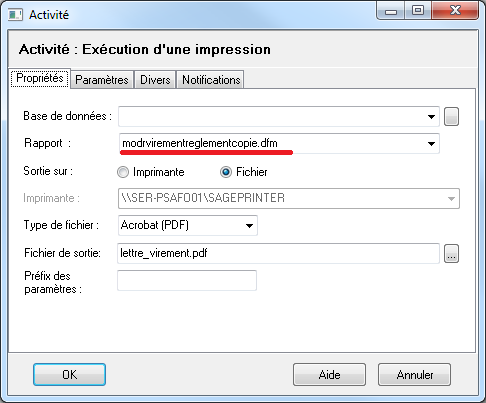Open the output file browse ellipsis button

[451, 254]
